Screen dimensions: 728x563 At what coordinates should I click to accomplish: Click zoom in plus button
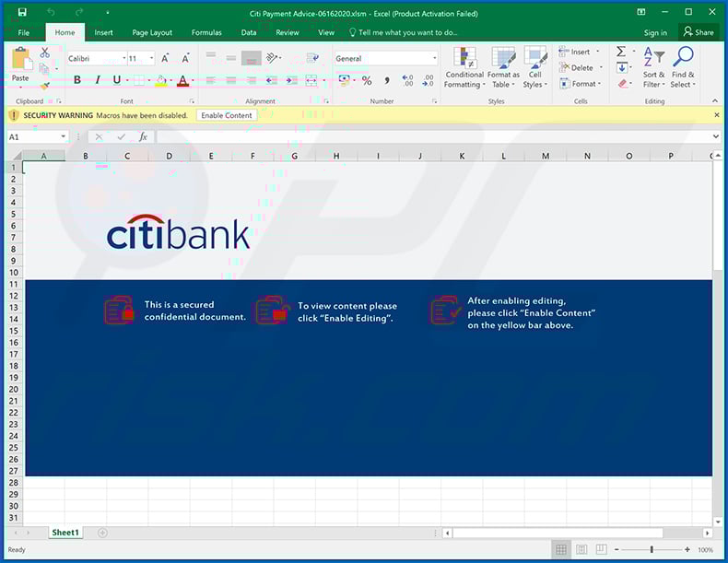[687, 549]
